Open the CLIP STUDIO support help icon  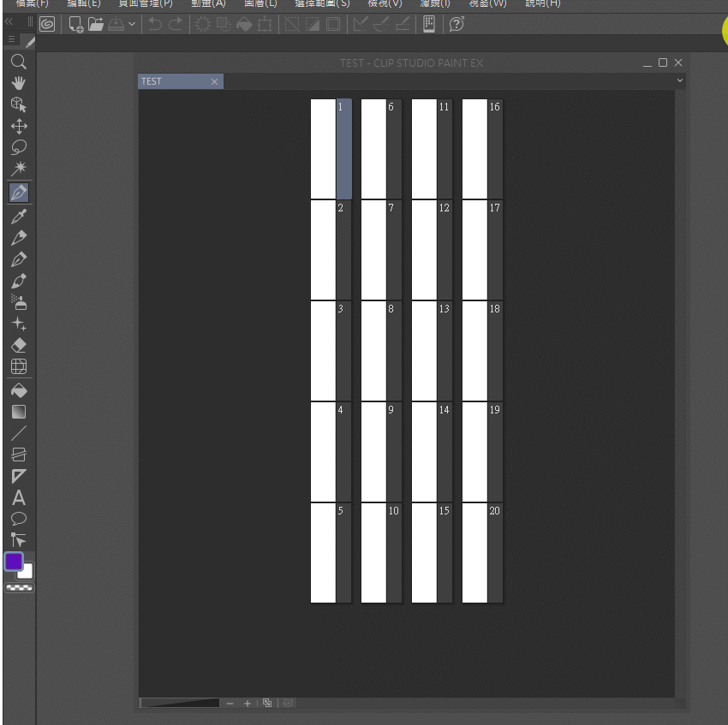click(456, 24)
